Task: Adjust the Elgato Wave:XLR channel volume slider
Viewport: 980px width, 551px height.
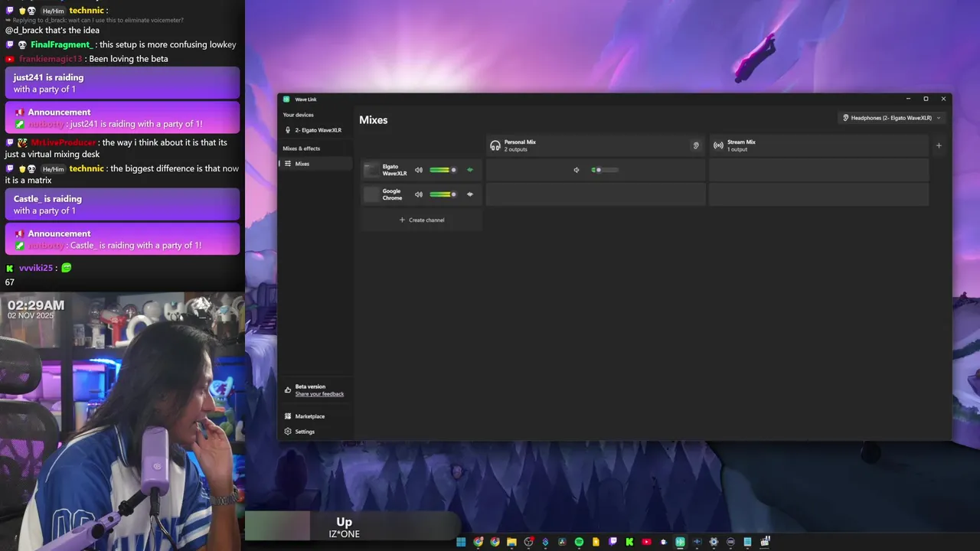Action: [x=443, y=170]
